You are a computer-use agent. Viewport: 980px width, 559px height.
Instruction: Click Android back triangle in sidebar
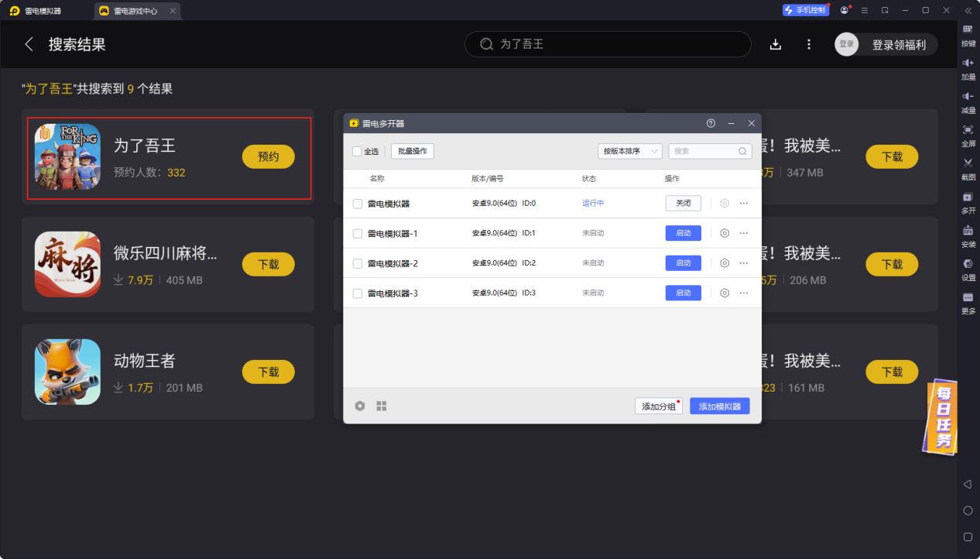(968, 484)
